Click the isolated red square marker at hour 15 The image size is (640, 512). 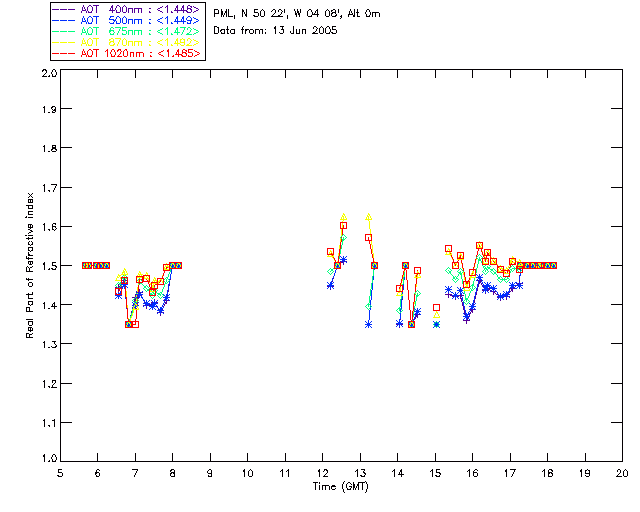[x=436, y=307]
